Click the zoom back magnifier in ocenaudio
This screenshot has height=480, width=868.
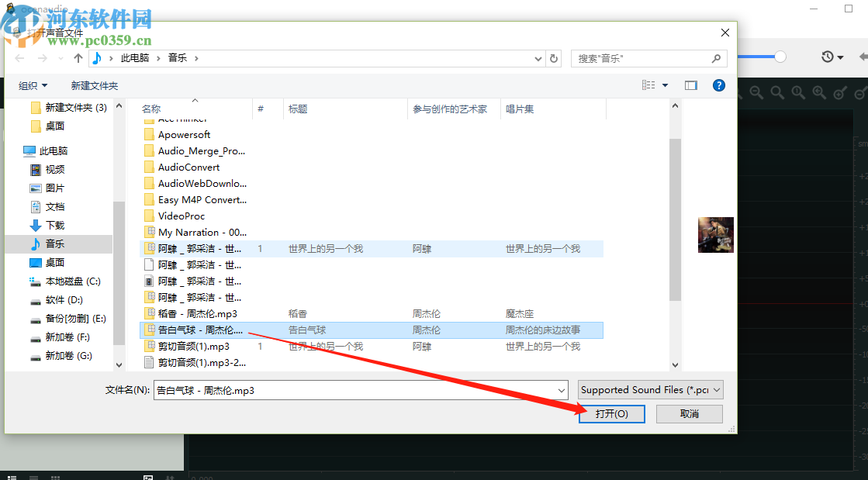pyautogui.click(x=818, y=92)
